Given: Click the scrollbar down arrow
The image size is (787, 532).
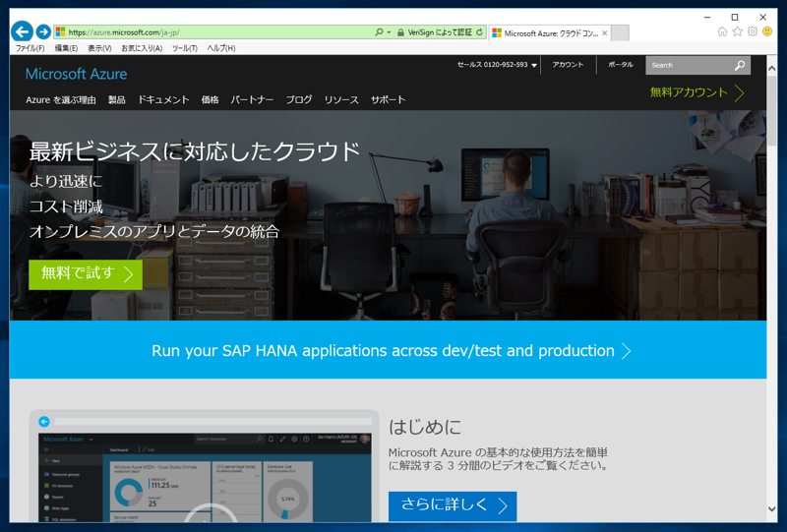Looking at the screenshot, I should [x=772, y=509].
